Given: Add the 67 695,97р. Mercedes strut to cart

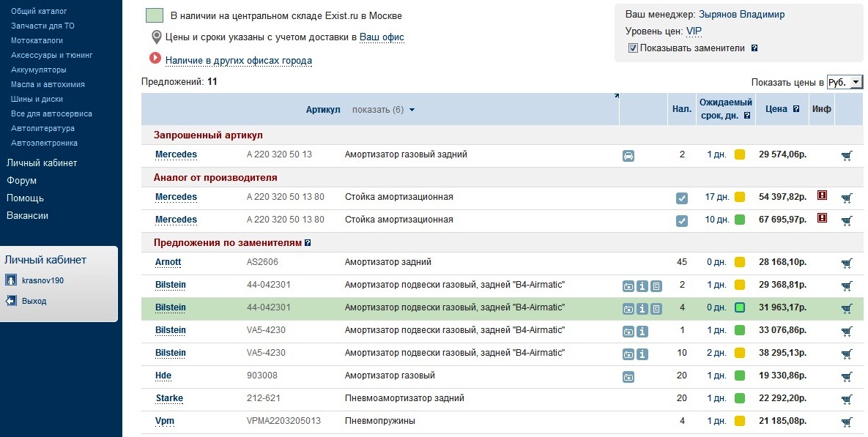Looking at the screenshot, I should pyautogui.click(x=847, y=221).
